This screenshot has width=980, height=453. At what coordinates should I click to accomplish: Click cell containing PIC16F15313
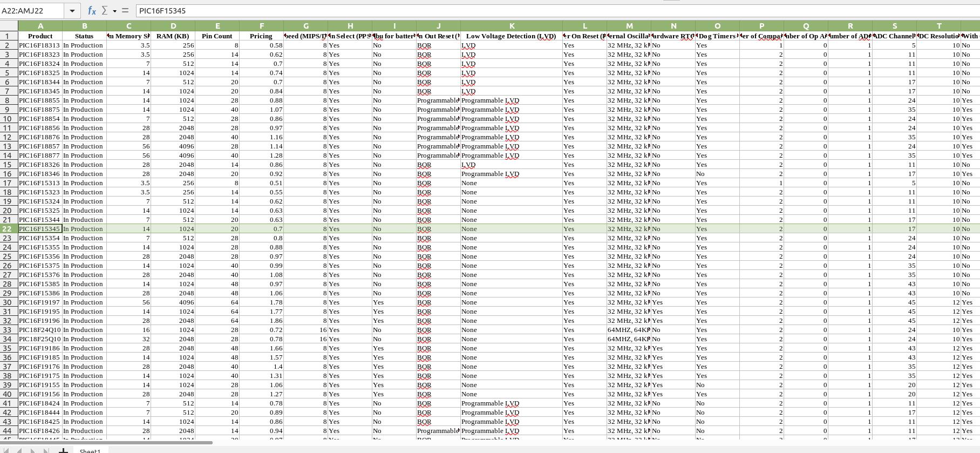tap(40, 182)
